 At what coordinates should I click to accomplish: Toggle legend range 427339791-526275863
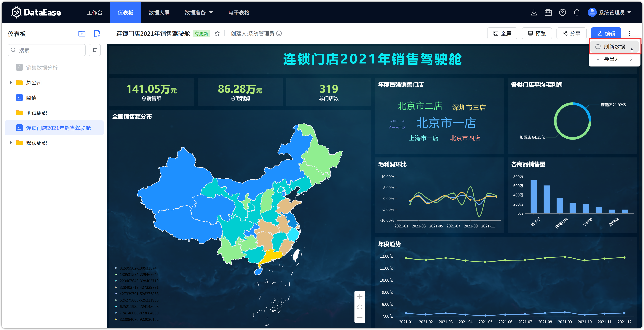[137, 294]
